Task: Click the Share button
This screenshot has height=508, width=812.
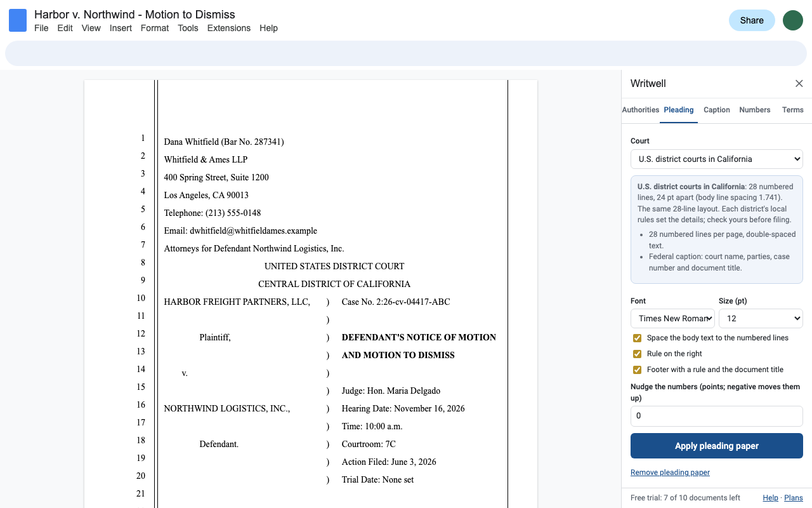Action: pos(752,20)
